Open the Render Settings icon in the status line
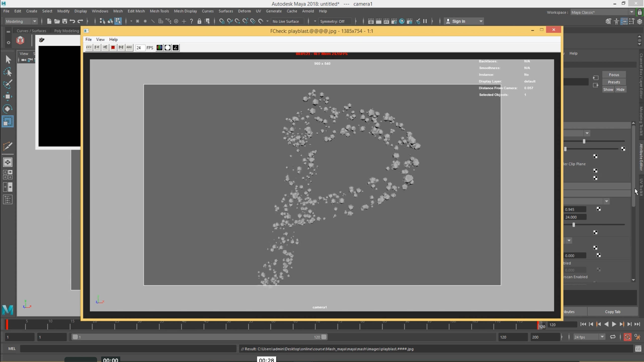 (394, 21)
